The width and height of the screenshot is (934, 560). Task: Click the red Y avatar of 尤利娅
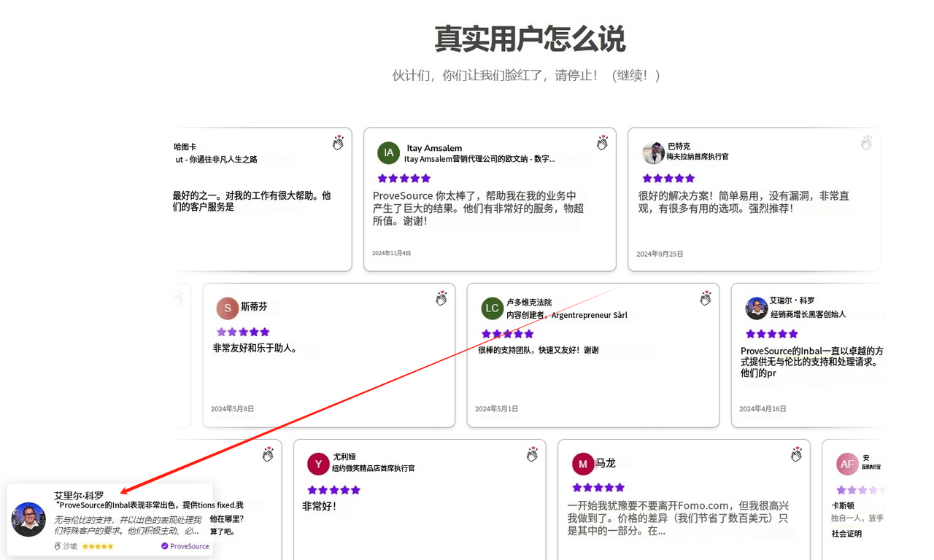318,464
